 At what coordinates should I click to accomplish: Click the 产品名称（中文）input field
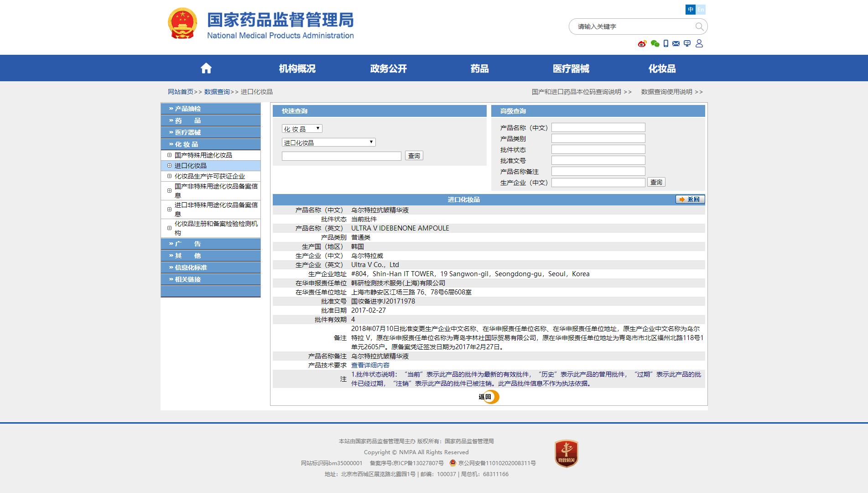click(x=598, y=127)
